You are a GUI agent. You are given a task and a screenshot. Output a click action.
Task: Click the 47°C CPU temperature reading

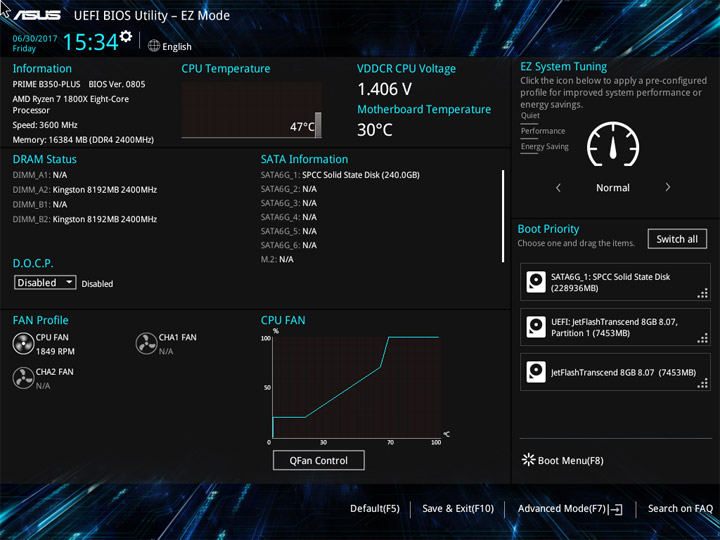coord(302,127)
